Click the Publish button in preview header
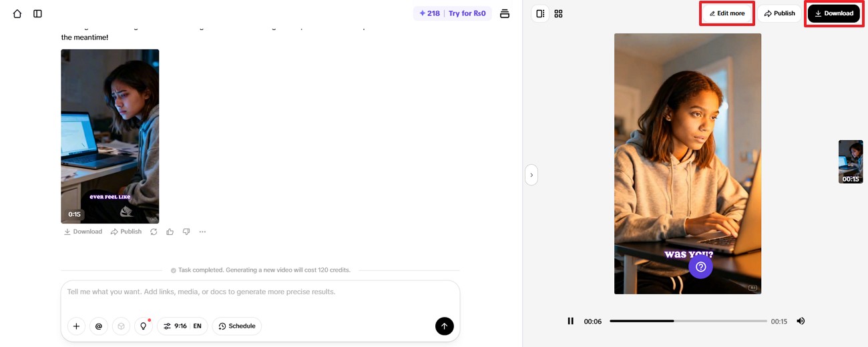 point(779,13)
